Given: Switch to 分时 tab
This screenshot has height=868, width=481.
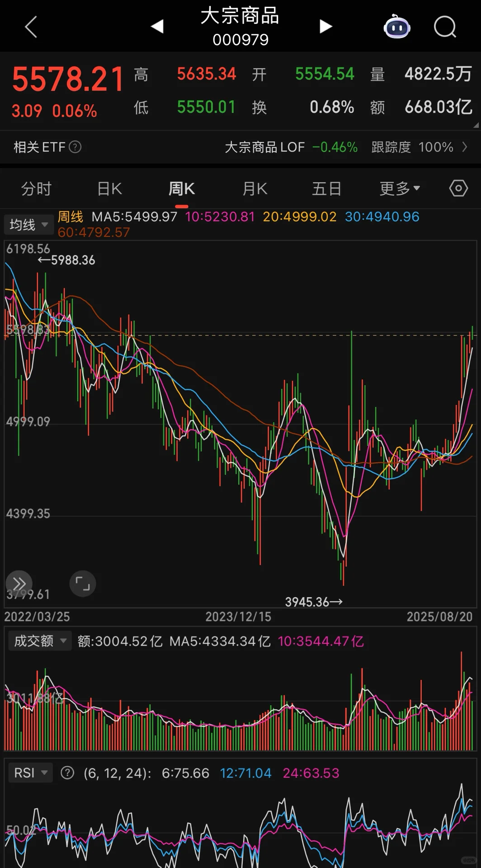Looking at the screenshot, I should coord(37,189).
